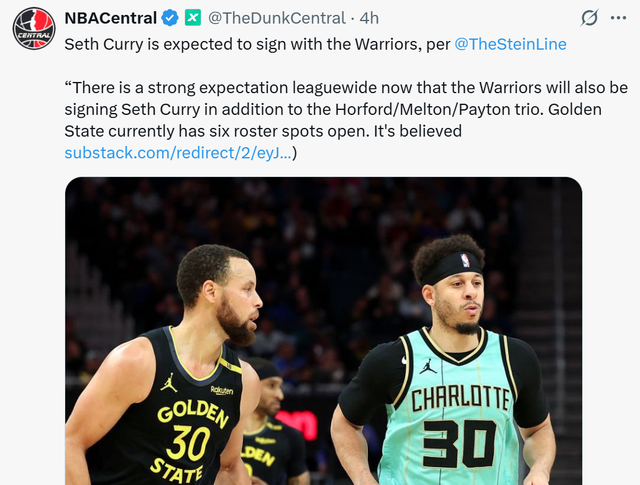
Task: Open the Grok explain-post icon
Action: pyautogui.click(x=590, y=18)
